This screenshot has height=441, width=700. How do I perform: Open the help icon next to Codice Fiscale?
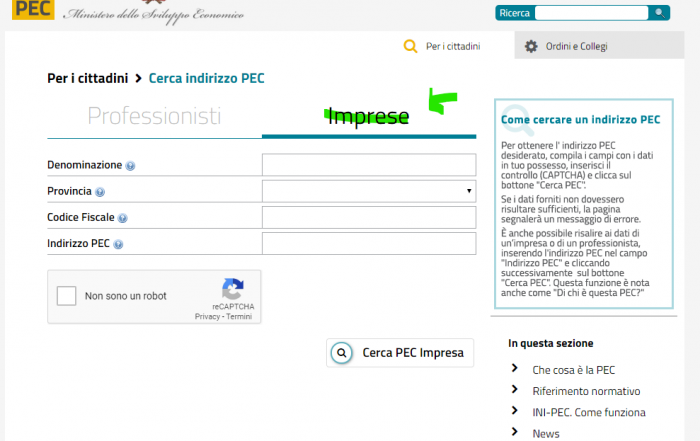[x=122, y=218]
